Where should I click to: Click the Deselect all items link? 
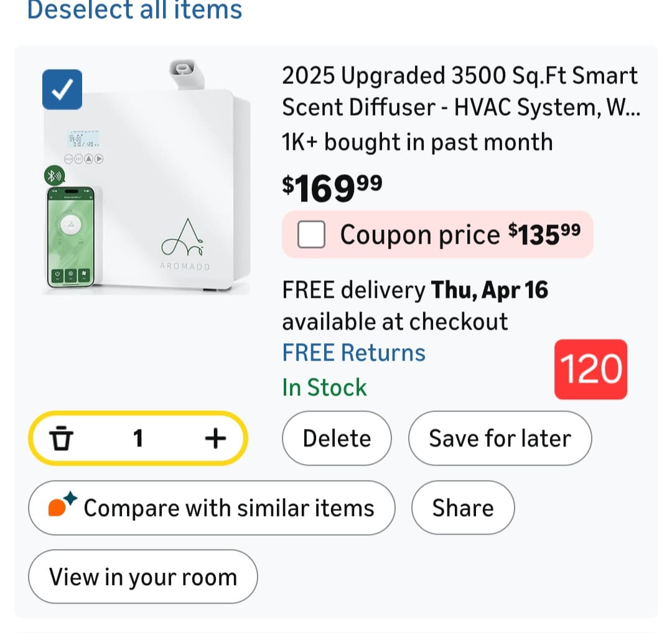(x=134, y=10)
